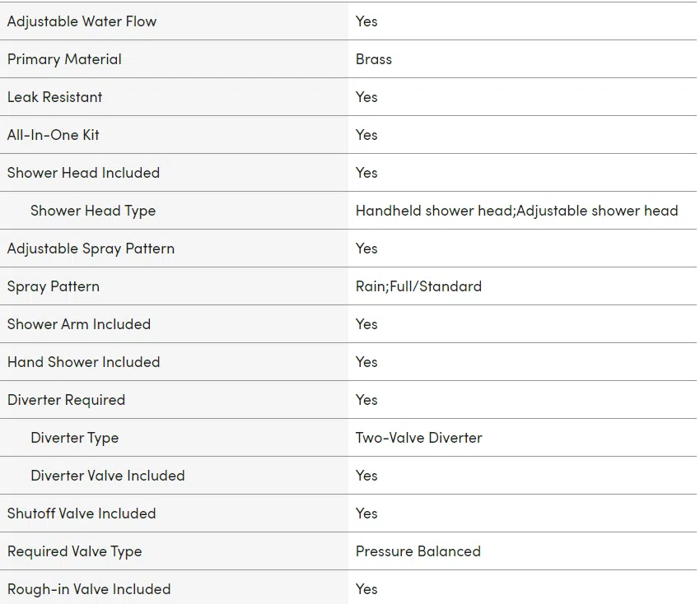Click the All-In-One Kit label
This screenshot has height=604, width=700.
coord(54,135)
